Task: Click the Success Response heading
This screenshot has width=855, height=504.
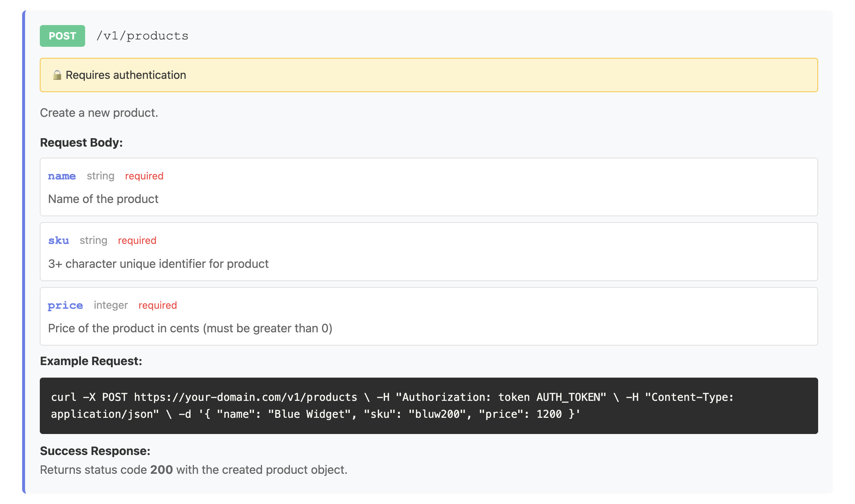Action: click(x=95, y=451)
